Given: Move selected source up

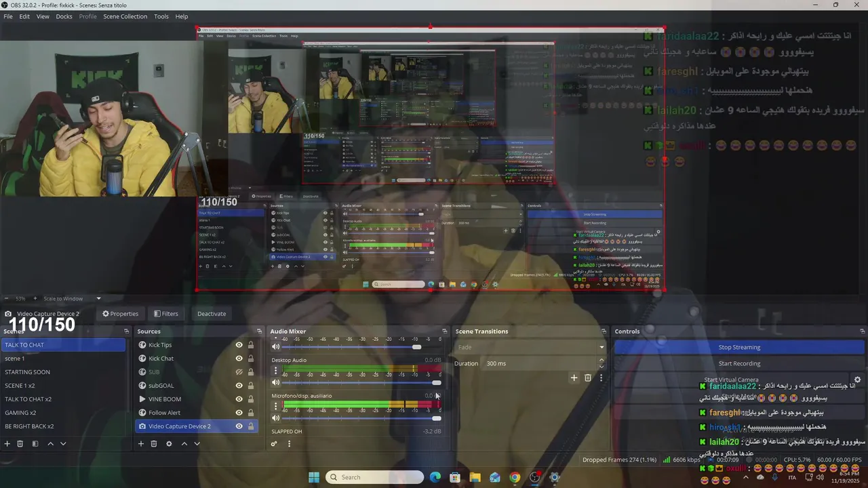Looking at the screenshot, I should coord(184,444).
